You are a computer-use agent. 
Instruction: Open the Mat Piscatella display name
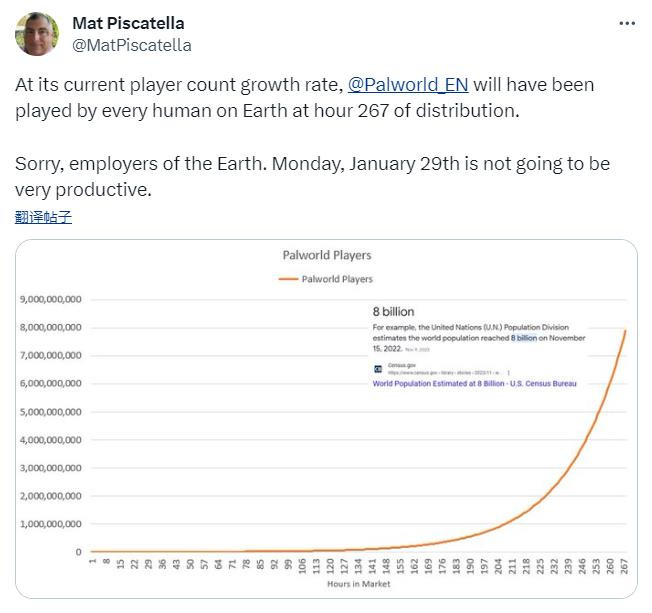128,23
